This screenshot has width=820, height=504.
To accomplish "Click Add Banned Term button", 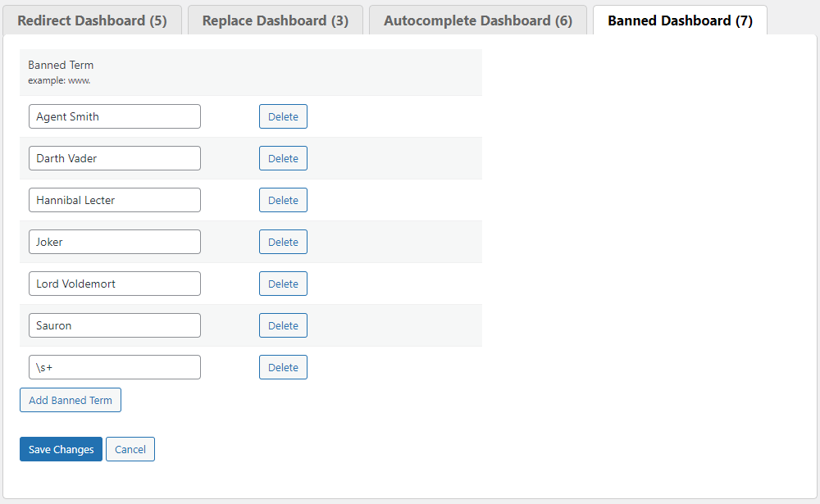I will (x=71, y=400).
